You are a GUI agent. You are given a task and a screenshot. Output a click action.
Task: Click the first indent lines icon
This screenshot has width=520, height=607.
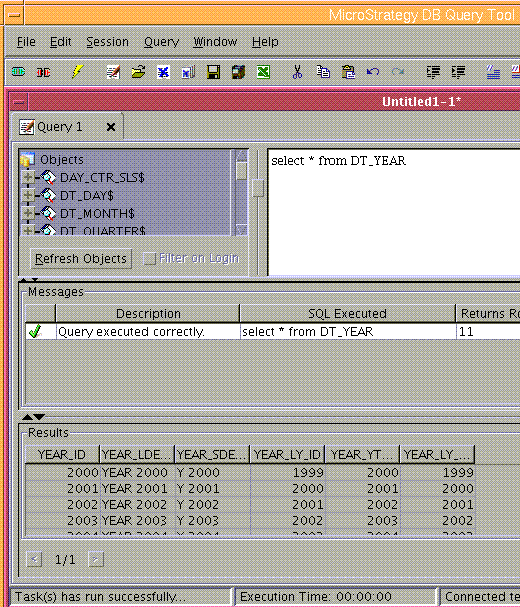click(x=433, y=72)
